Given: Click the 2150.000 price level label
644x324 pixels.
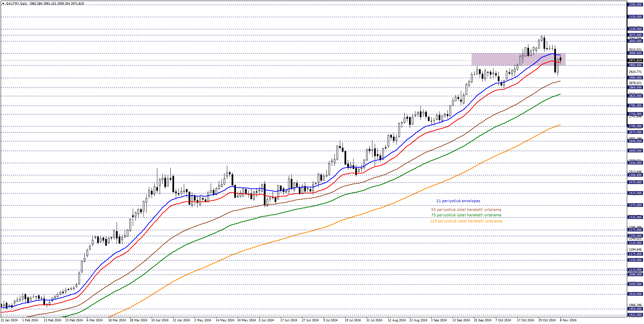Looking at the screenshot, I should point(635,260).
